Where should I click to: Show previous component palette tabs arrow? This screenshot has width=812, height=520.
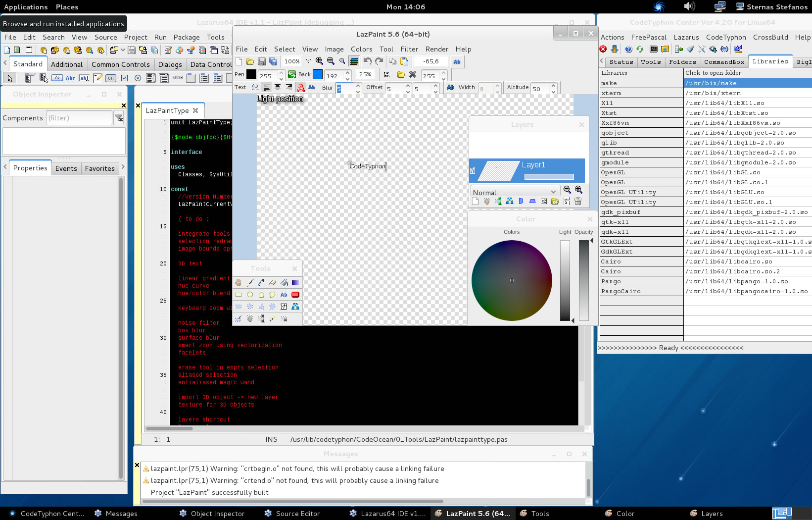pos(5,63)
